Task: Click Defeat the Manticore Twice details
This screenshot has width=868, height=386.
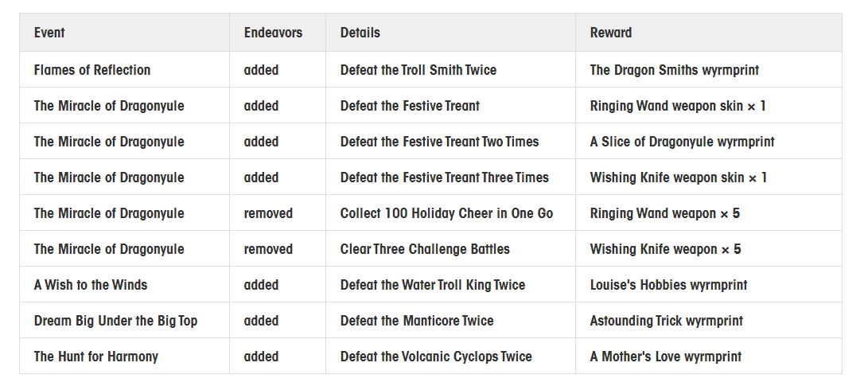Action: (417, 321)
